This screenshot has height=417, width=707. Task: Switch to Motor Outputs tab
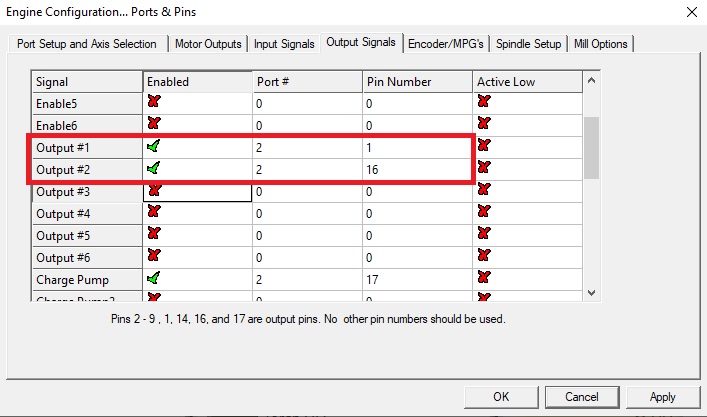click(x=208, y=44)
